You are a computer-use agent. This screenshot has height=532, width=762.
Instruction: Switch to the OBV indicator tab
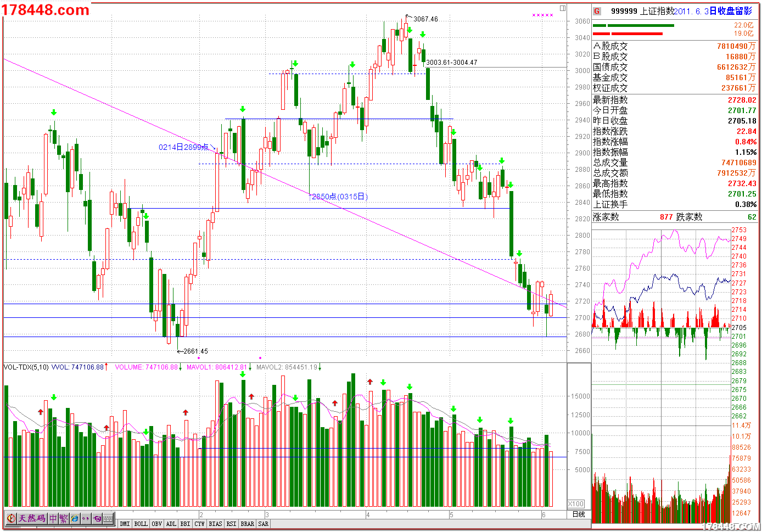pos(157,524)
